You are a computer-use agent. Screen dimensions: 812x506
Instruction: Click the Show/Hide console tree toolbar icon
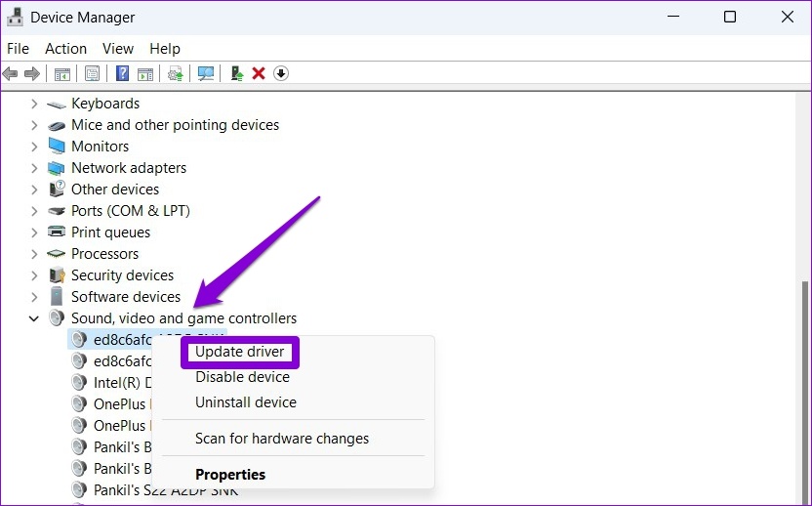click(61, 73)
